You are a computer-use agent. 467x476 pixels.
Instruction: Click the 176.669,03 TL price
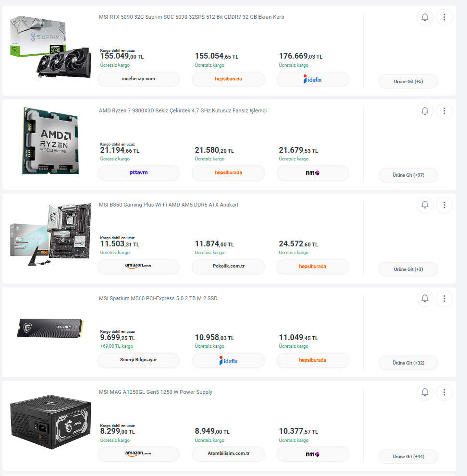pyautogui.click(x=301, y=56)
